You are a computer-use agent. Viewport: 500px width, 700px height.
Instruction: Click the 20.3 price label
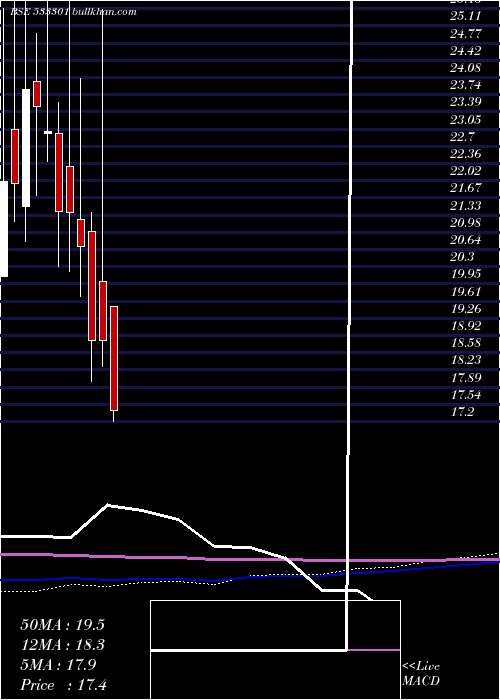click(x=462, y=257)
